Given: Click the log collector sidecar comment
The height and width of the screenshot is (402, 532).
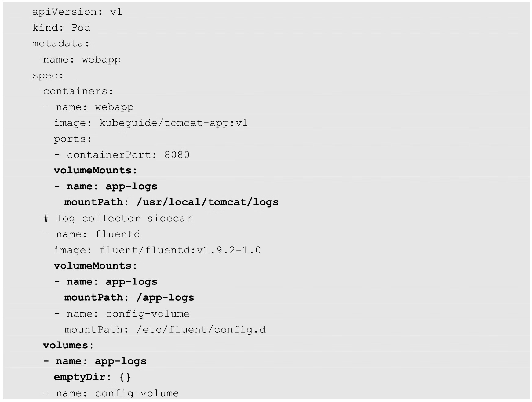Looking at the screenshot, I should 118,218.
